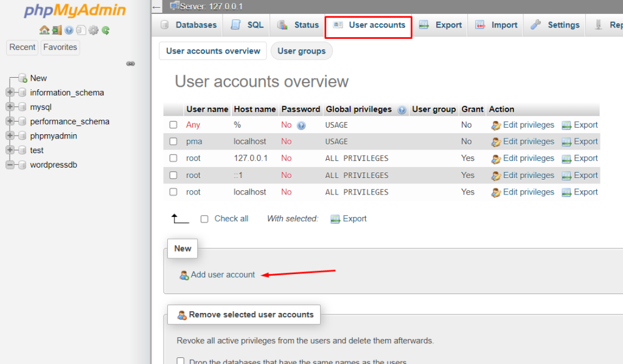This screenshot has height=364, width=623.
Task: Click the Global privileges help icon
Action: point(402,110)
